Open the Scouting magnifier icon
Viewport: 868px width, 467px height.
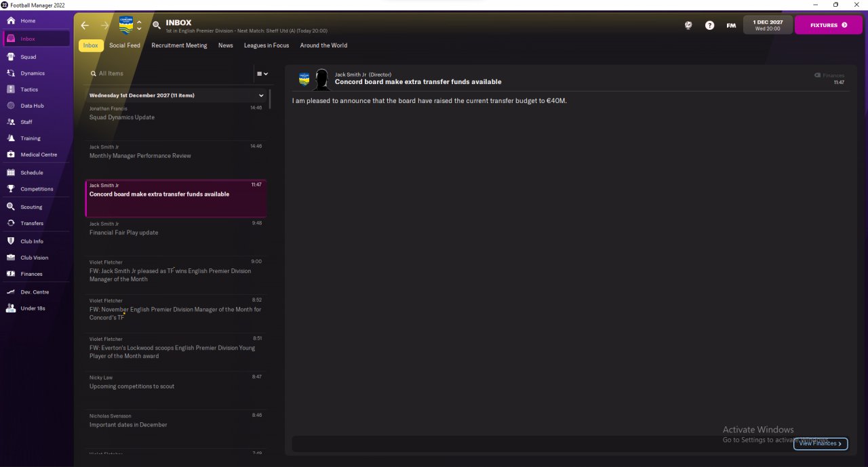[11, 207]
